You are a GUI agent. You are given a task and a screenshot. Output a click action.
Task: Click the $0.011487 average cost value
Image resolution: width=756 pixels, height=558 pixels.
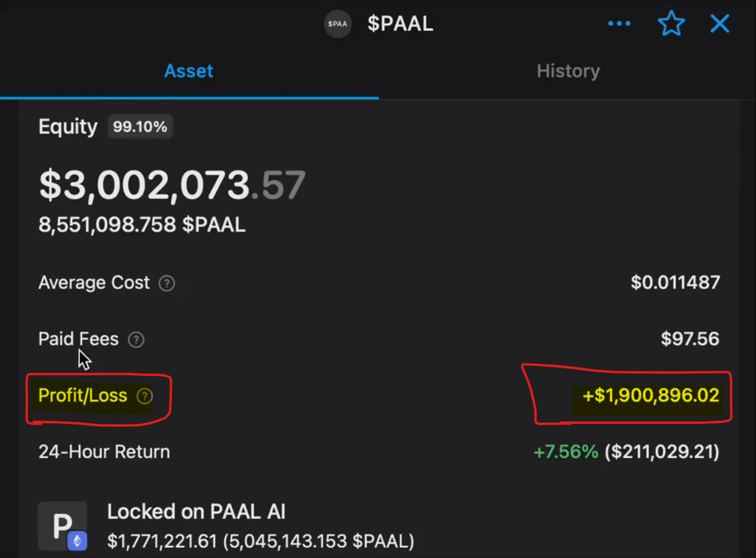tap(675, 283)
